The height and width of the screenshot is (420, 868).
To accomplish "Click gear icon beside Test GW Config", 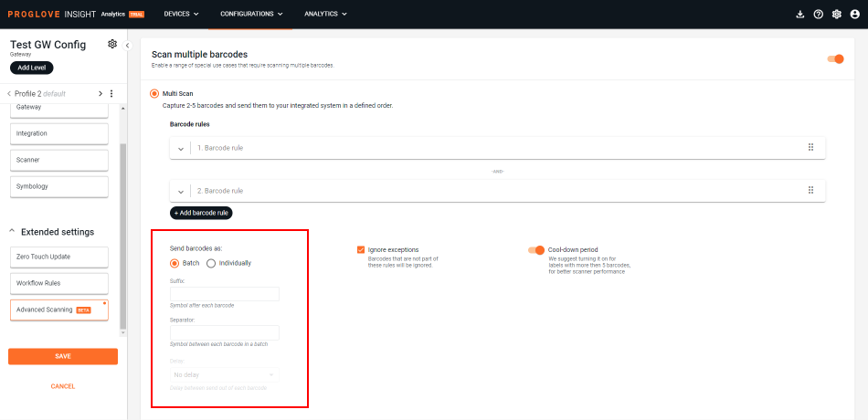I will tap(112, 44).
